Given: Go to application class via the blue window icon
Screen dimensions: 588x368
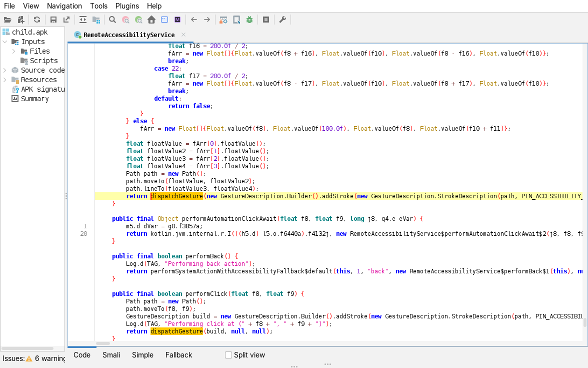Looking at the screenshot, I should coord(164,20).
